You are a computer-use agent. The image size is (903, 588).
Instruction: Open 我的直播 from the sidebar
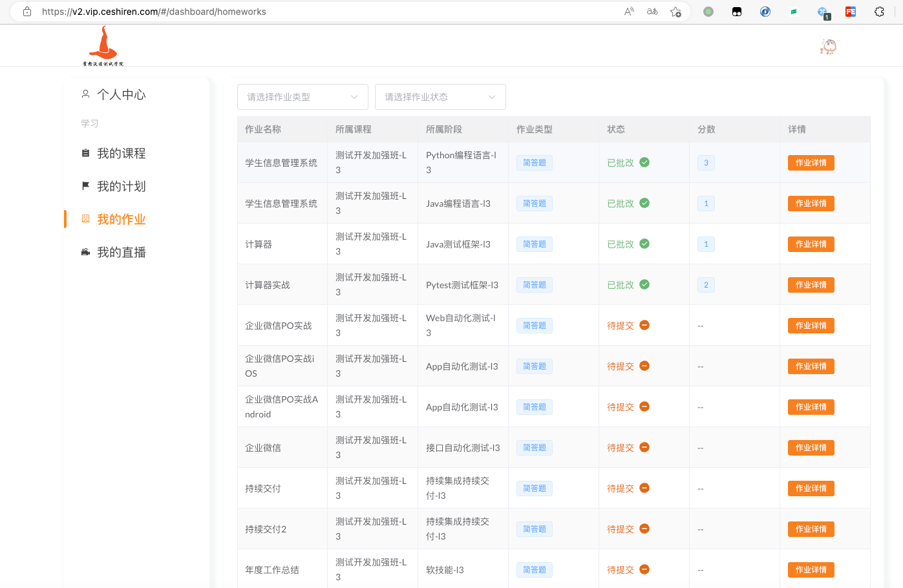click(121, 252)
